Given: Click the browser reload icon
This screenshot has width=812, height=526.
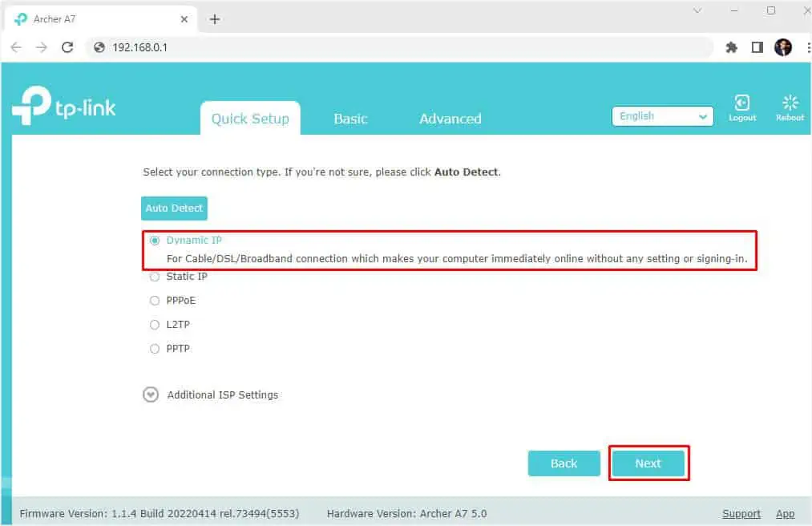Looking at the screenshot, I should [x=67, y=47].
